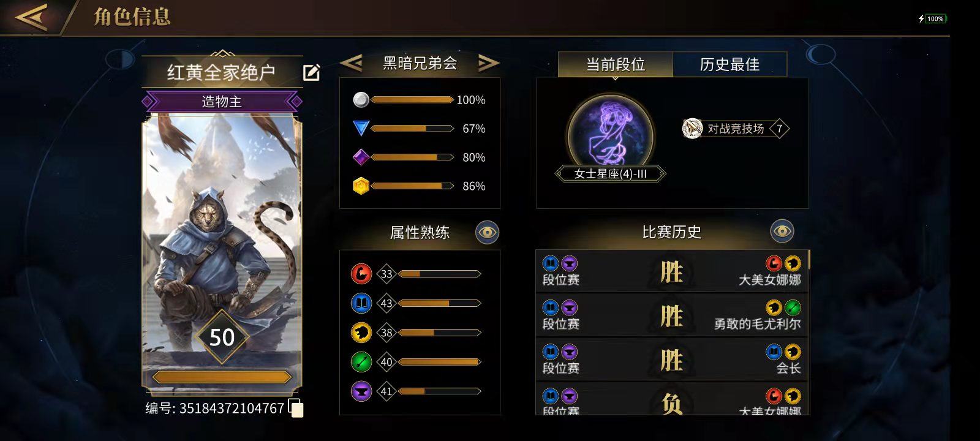
Task: Switch to previous faction before 黑暗兄弟会
Action: (351, 62)
